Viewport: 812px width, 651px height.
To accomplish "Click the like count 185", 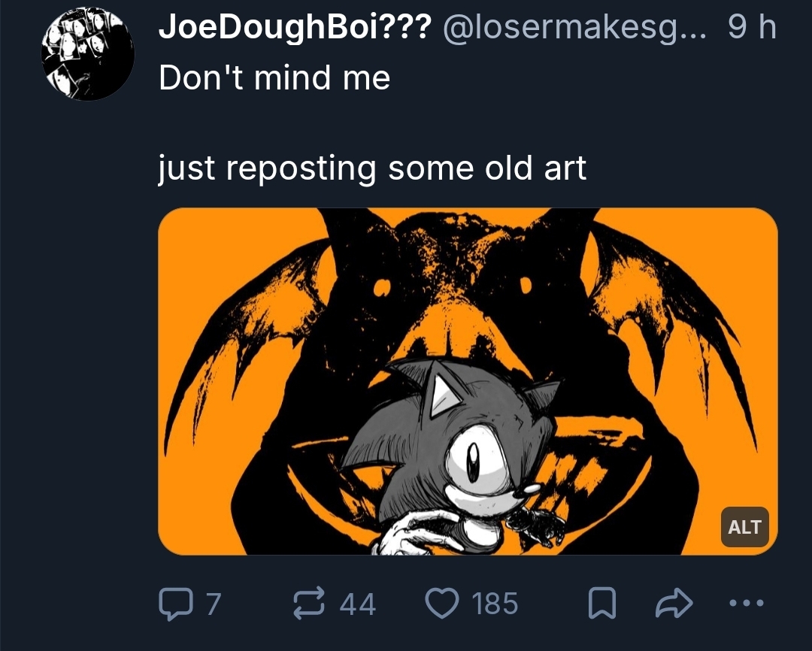I will click(x=495, y=603).
